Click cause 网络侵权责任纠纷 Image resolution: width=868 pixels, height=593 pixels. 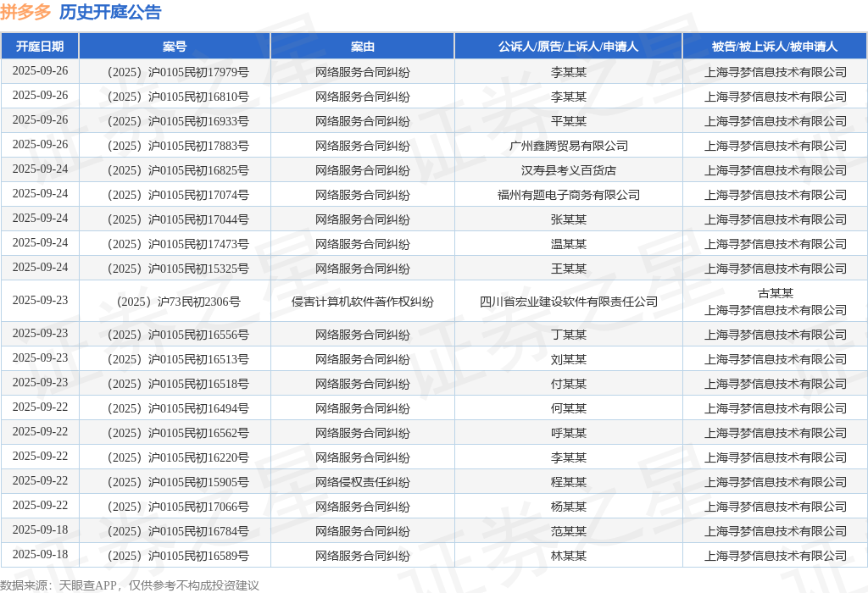[363, 482]
